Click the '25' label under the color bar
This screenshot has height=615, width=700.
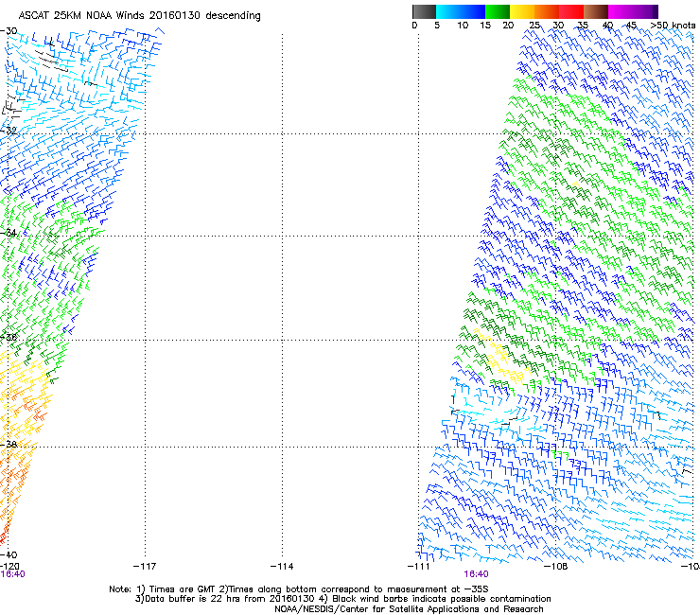(534, 26)
